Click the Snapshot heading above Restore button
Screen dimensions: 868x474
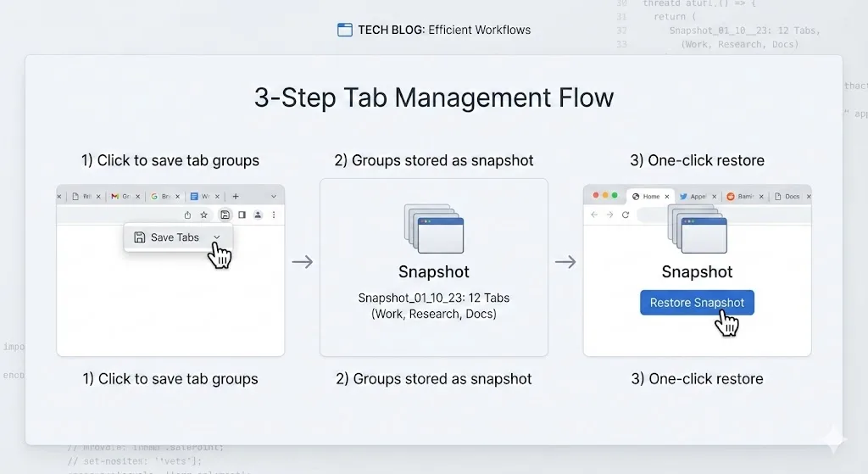697,272
